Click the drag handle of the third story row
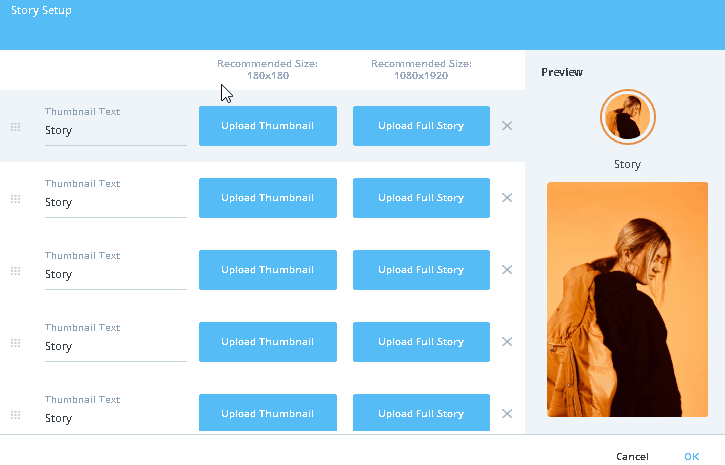The width and height of the screenshot is (725, 465). [15, 271]
